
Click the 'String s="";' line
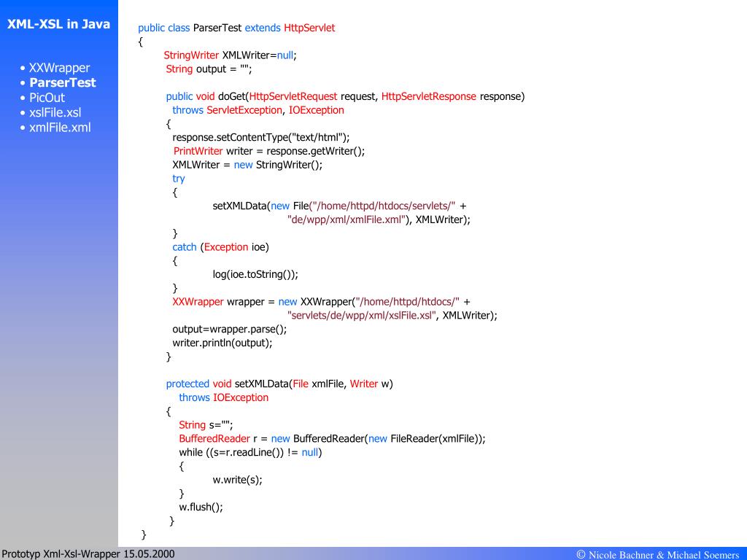206,425
